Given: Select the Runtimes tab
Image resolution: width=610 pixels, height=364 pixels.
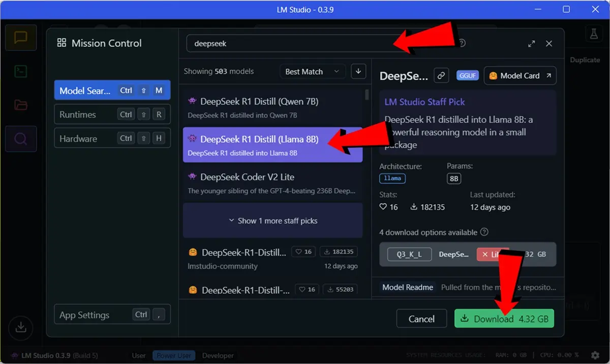Looking at the screenshot, I should (112, 114).
